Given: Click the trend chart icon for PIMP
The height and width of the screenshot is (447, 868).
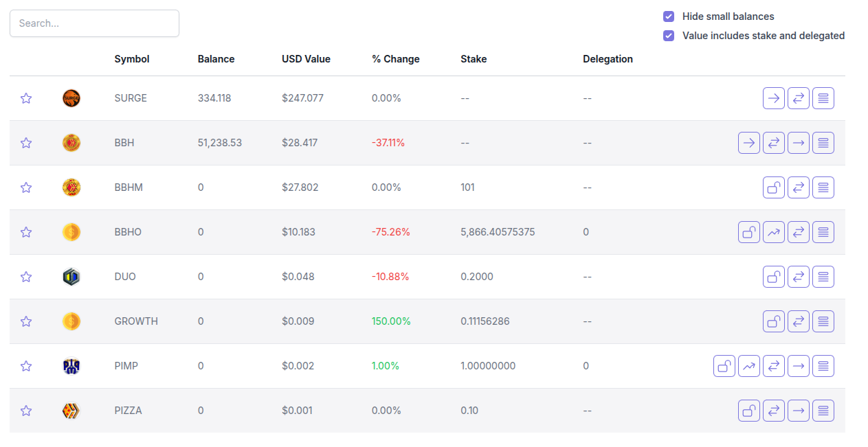Looking at the screenshot, I should pos(749,366).
